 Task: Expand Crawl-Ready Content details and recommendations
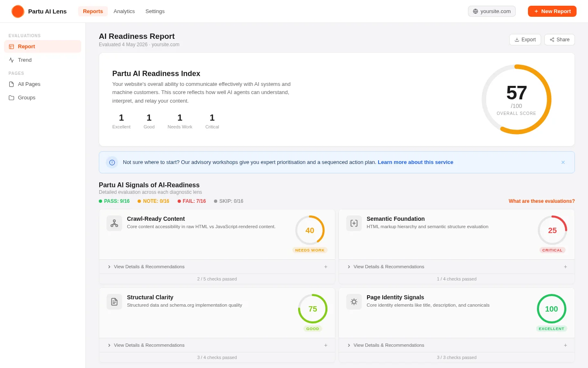(217, 267)
